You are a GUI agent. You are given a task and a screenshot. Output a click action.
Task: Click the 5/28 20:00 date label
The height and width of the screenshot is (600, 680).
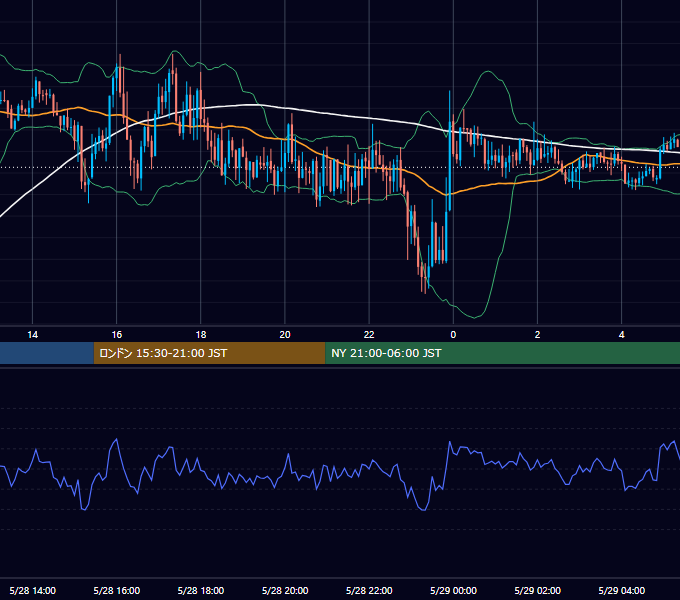tap(285, 590)
